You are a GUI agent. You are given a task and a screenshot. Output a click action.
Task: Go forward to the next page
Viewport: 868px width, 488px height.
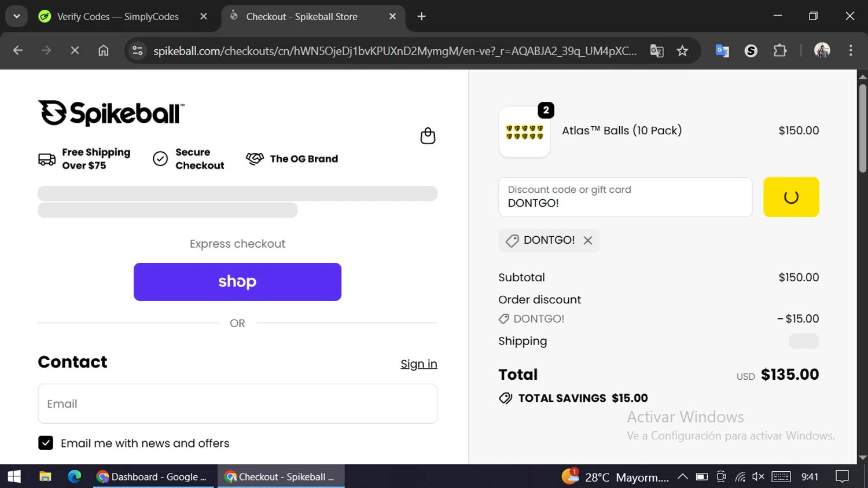46,50
